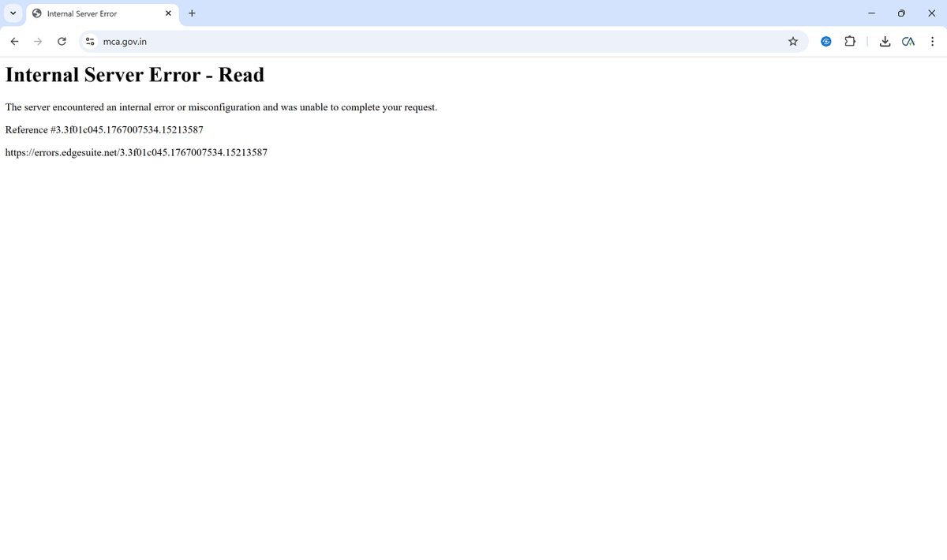Viewport: 947px width, 560px height.
Task: Close the browser window
Action: (931, 13)
